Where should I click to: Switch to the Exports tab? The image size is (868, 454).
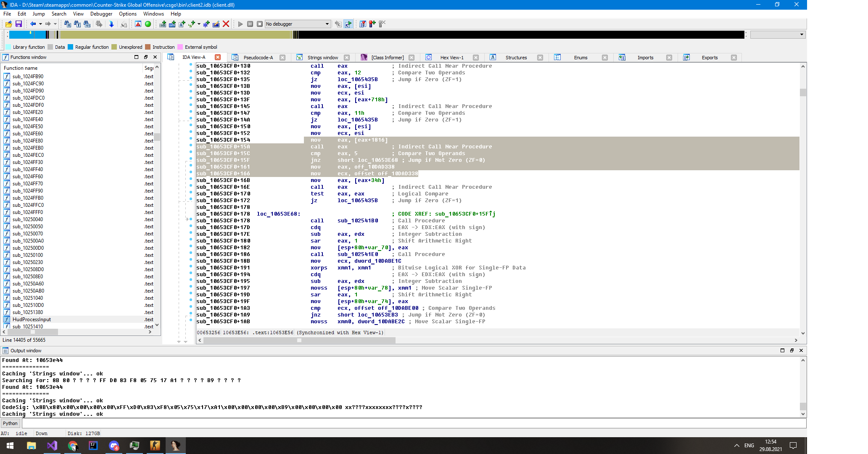(710, 58)
